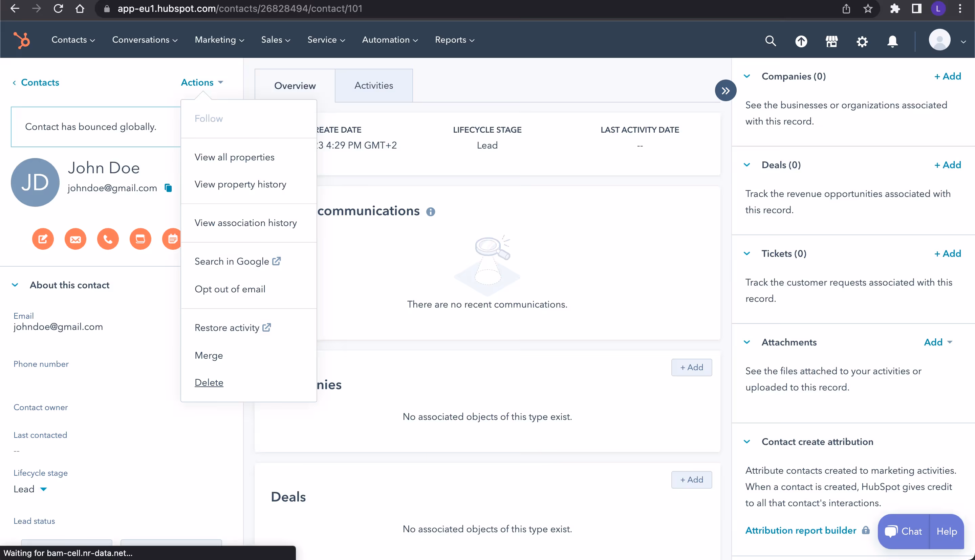Collapse the Attachments section
The image size is (975, 560).
tap(747, 342)
